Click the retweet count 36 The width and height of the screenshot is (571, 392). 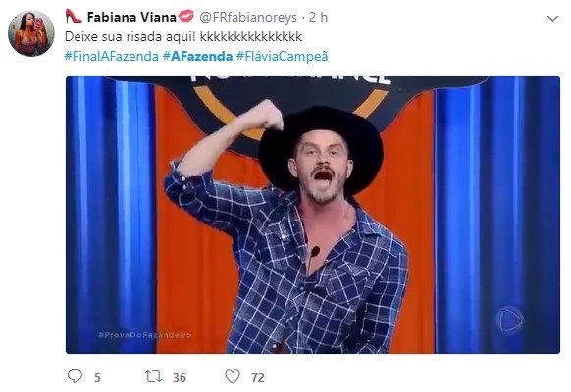click(x=180, y=378)
